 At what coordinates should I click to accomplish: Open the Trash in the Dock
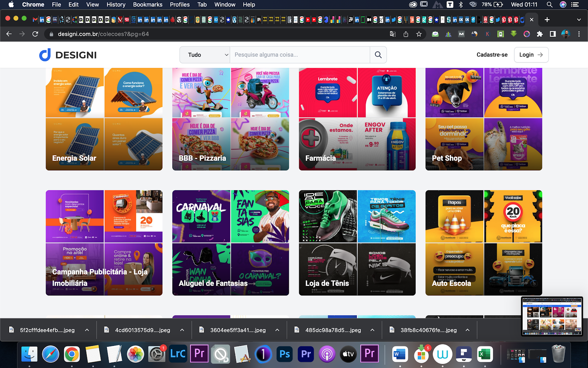pos(558,354)
